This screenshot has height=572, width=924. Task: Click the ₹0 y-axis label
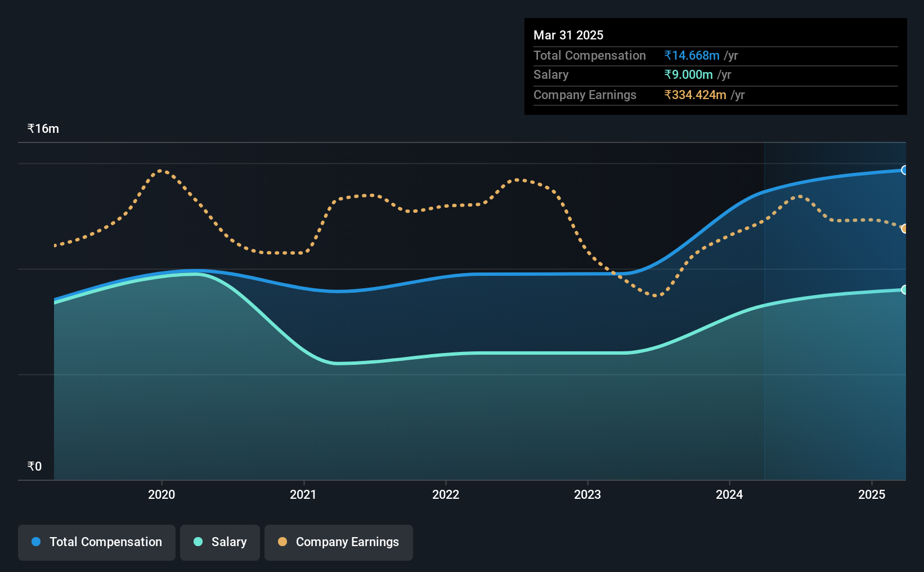pos(35,466)
